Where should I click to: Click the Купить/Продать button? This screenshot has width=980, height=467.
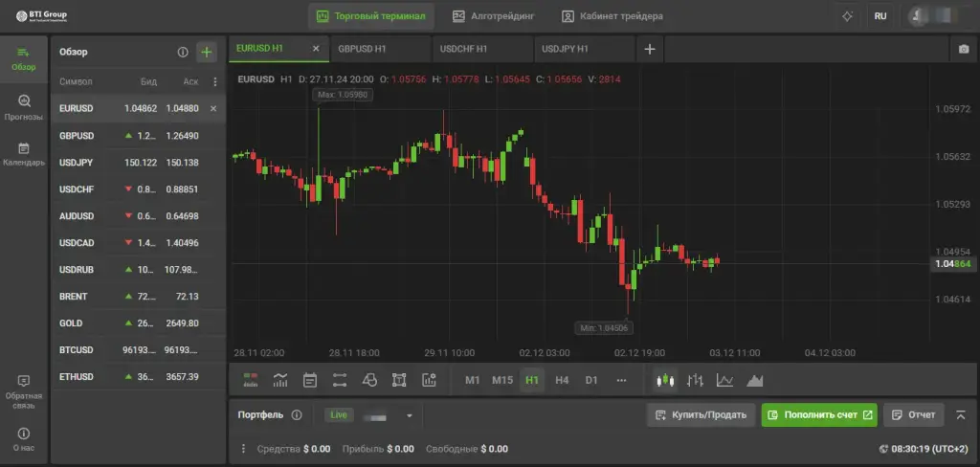pos(702,415)
